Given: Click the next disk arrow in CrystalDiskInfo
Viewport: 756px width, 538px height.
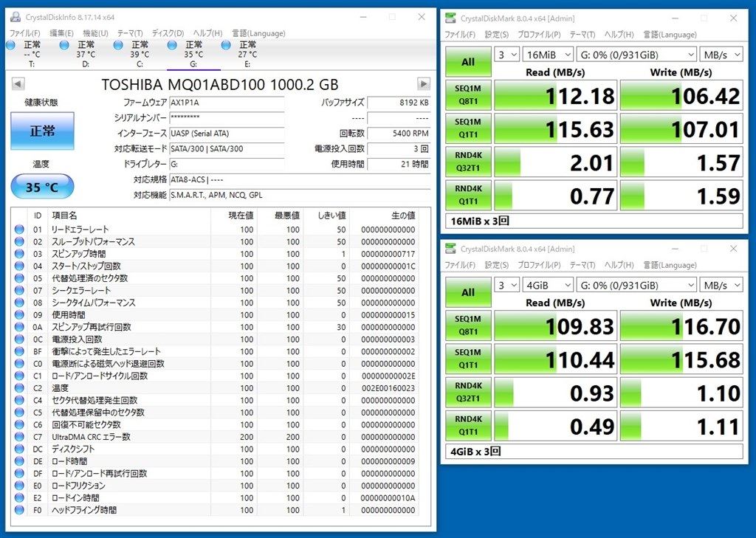Looking at the screenshot, I should pyautogui.click(x=423, y=84).
